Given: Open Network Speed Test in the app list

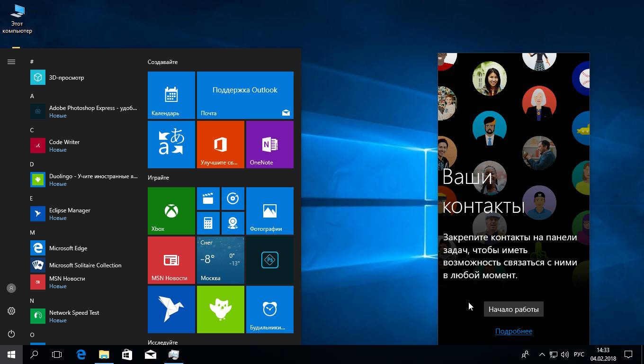Looking at the screenshot, I should tap(84, 316).
